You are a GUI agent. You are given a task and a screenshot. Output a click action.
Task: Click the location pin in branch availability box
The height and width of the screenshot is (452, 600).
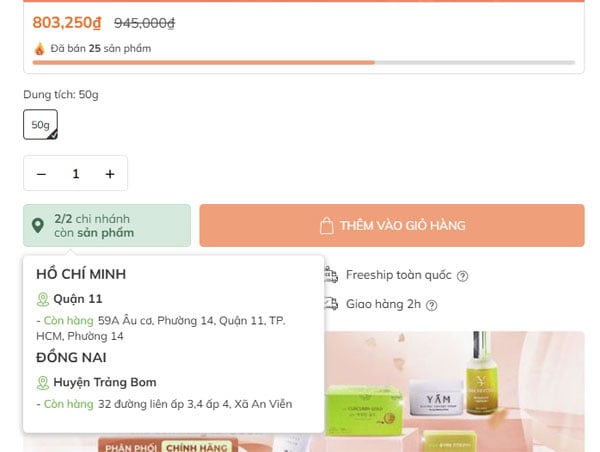38,226
